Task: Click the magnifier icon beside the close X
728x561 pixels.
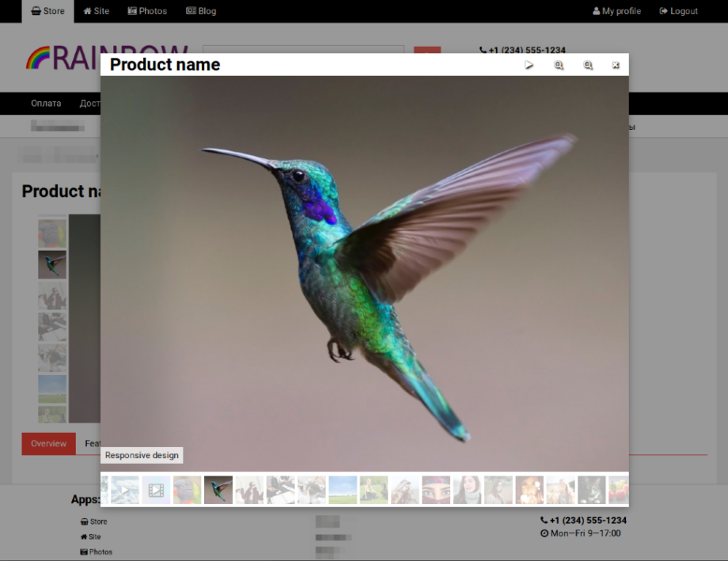Action: pyautogui.click(x=588, y=66)
